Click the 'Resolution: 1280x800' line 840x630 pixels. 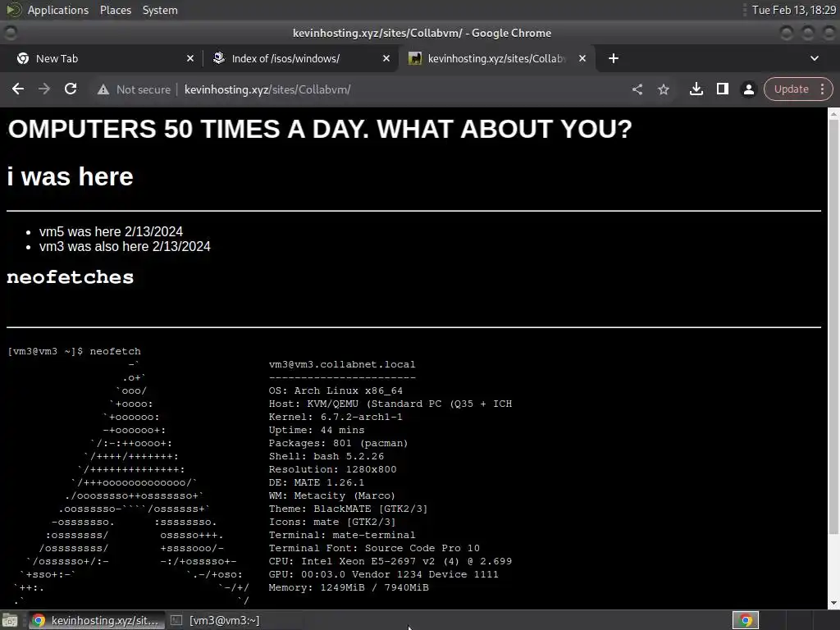pyautogui.click(x=332, y=469)
